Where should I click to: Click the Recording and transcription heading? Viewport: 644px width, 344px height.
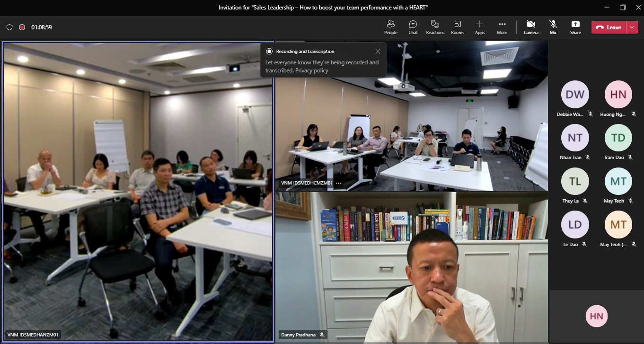click(305, 51)
